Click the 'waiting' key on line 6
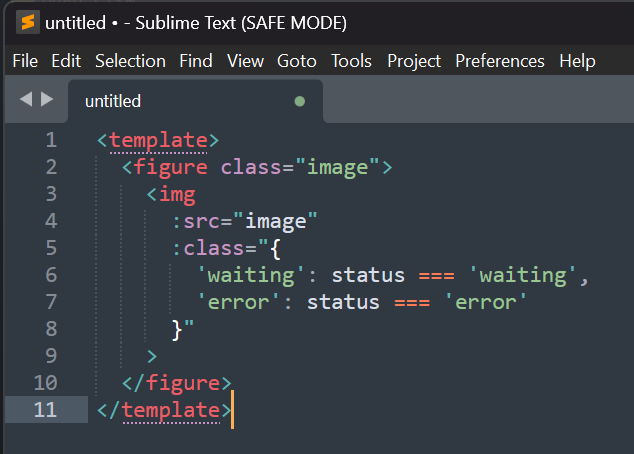This screenshot has width=634, height=454. point(251,276)
